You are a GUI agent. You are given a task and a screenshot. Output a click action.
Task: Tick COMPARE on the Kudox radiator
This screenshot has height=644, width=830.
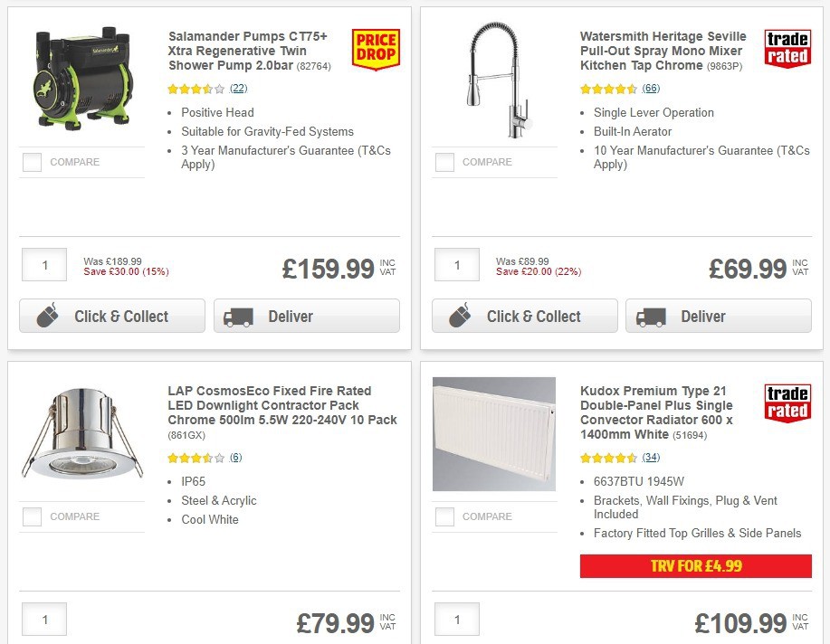(x=444, y=516)
